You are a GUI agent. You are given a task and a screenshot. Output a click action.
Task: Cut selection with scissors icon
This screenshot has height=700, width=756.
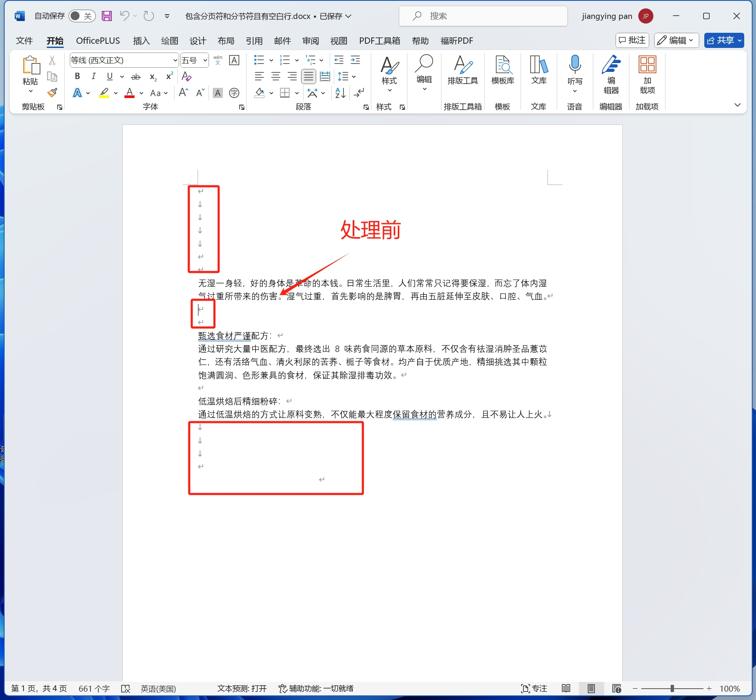pos(52,61)
